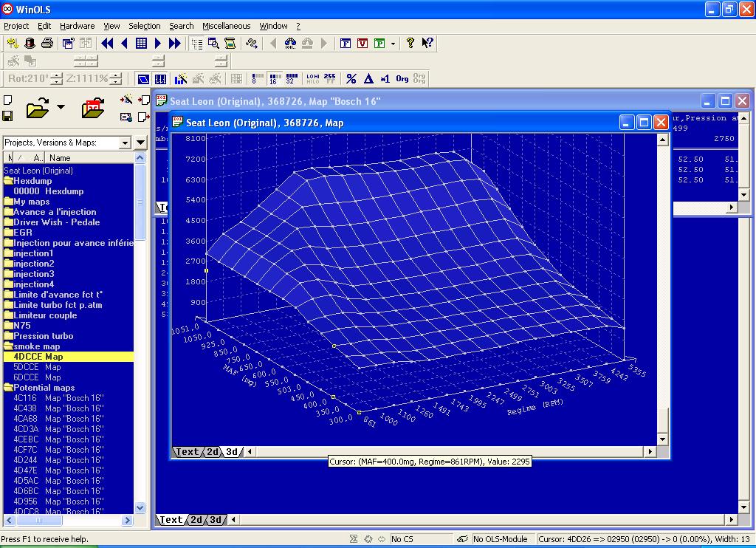756x548 pixels.
Task: Click the scroll map icon in toolbar
Action: point(230,44)
